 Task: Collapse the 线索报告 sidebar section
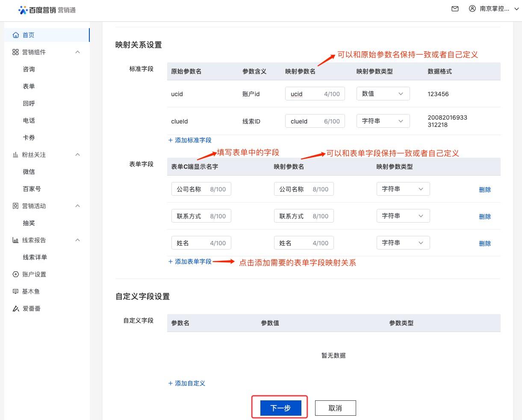pos(77,240)
